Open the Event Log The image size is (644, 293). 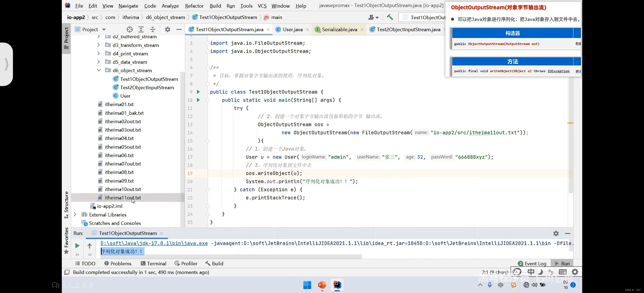tap(532, 263)
